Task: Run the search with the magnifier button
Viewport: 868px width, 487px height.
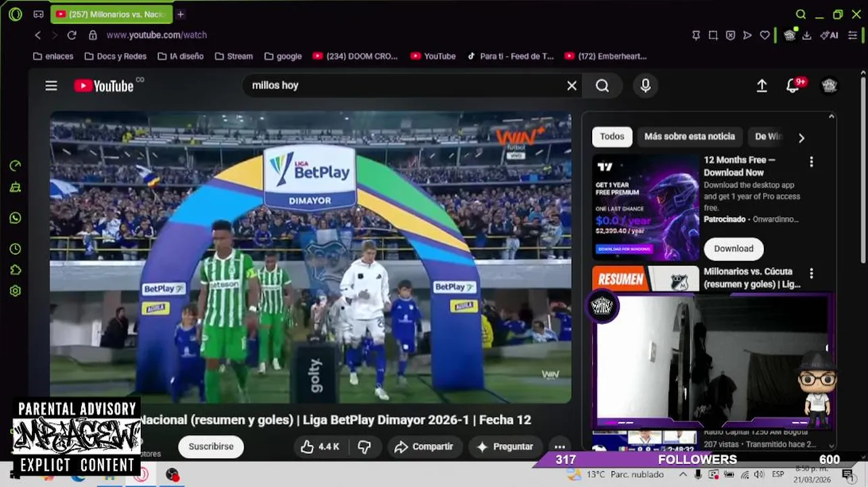Action: 602,85
